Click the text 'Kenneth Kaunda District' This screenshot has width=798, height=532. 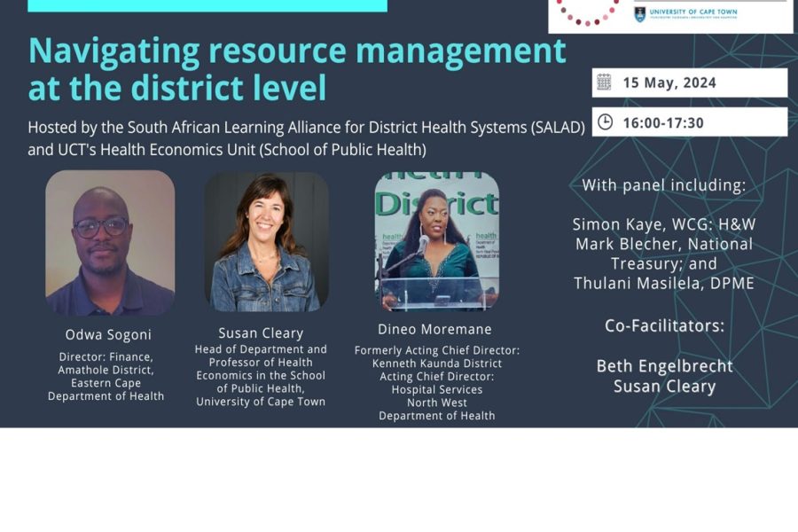437,364
